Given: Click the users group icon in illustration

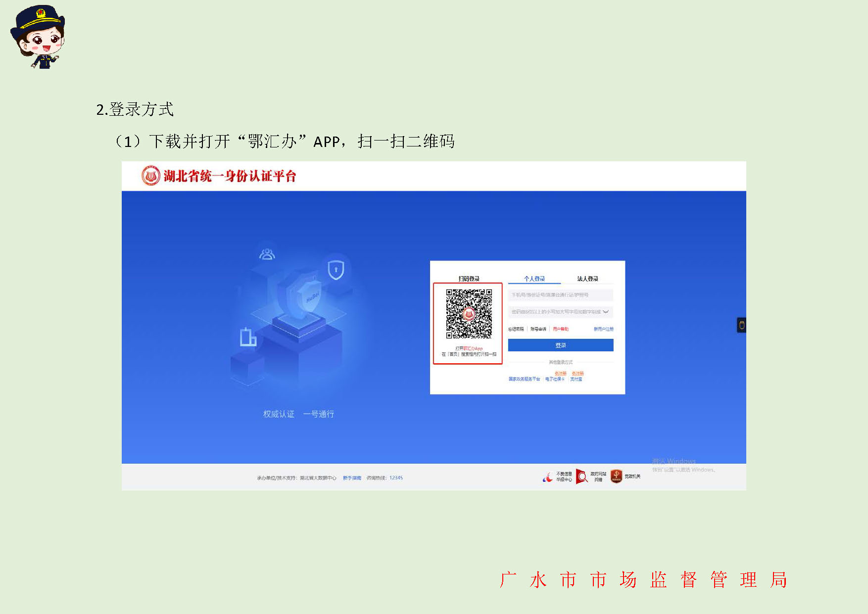Looking at the screenshot, I should pyautogui.click(x=267, y=254).
